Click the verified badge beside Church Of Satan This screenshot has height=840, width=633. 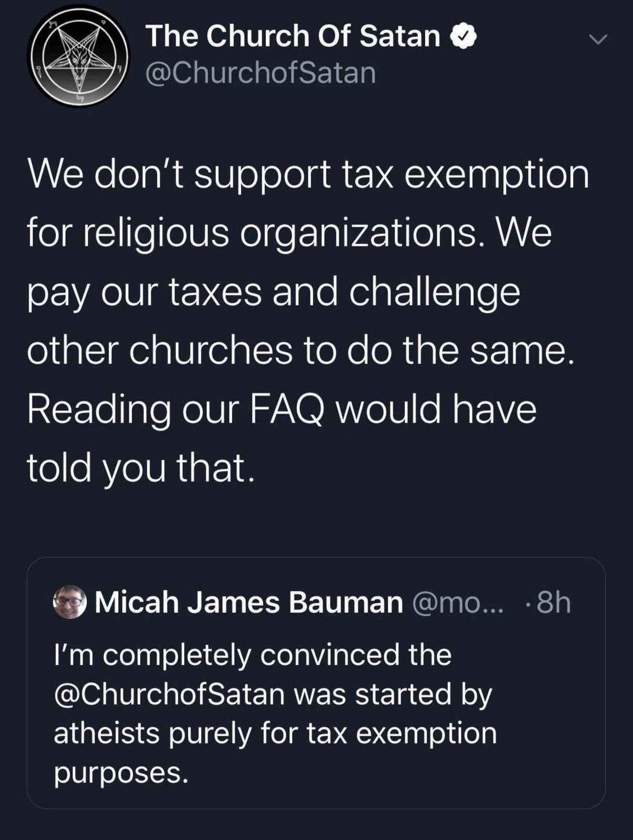pyautogui.click(x=463, y=37)
